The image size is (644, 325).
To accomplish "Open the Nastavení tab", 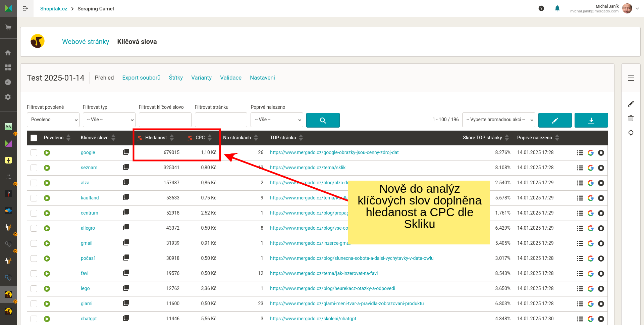I will pos(262,78).
